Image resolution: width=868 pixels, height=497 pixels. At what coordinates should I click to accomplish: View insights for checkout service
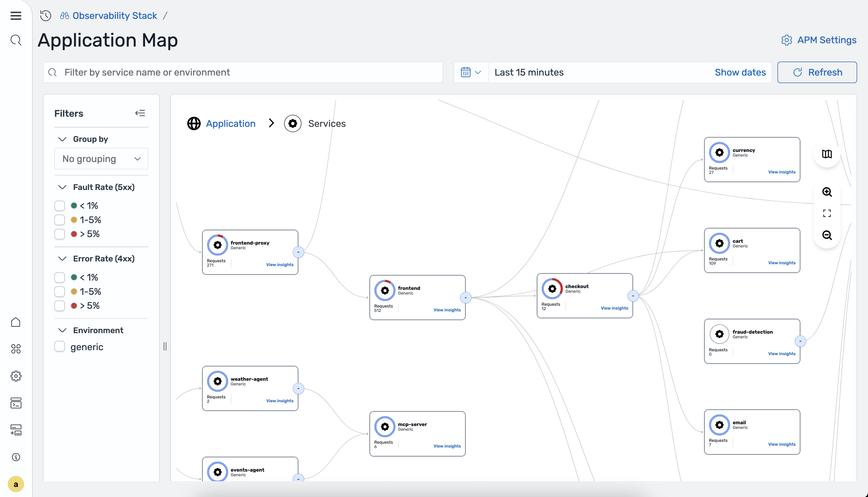(614, 308)
